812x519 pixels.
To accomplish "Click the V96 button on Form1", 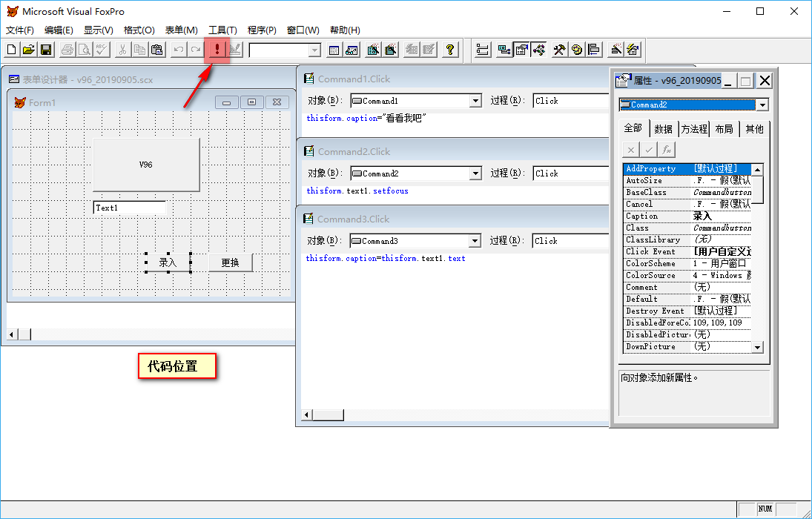I will [146, 165].
